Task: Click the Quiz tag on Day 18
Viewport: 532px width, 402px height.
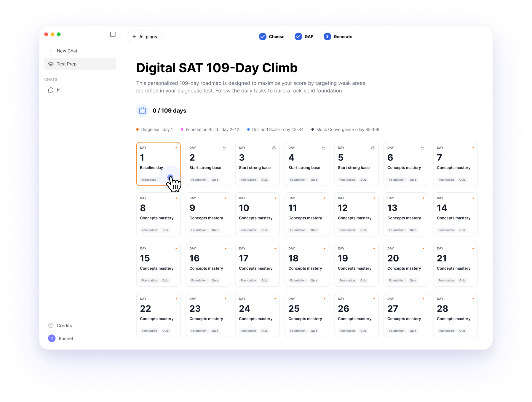Action: point(314,281)
